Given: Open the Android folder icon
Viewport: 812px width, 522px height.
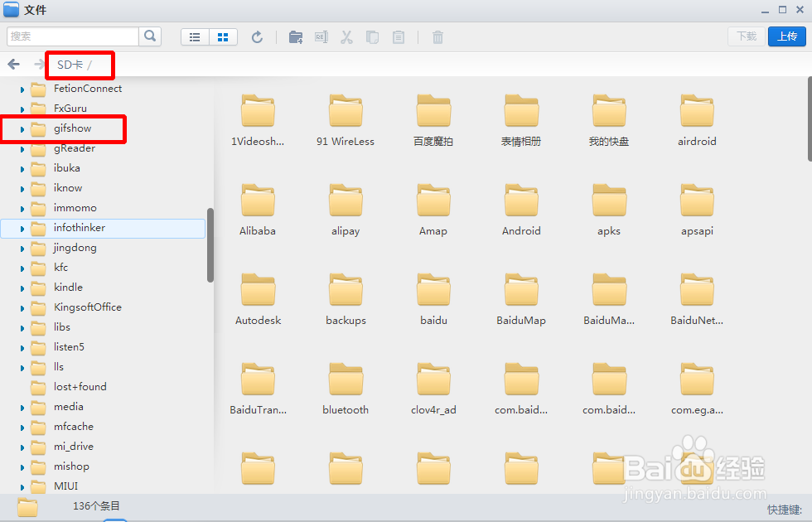Looking at the screenshot, I should coord(521,200).
